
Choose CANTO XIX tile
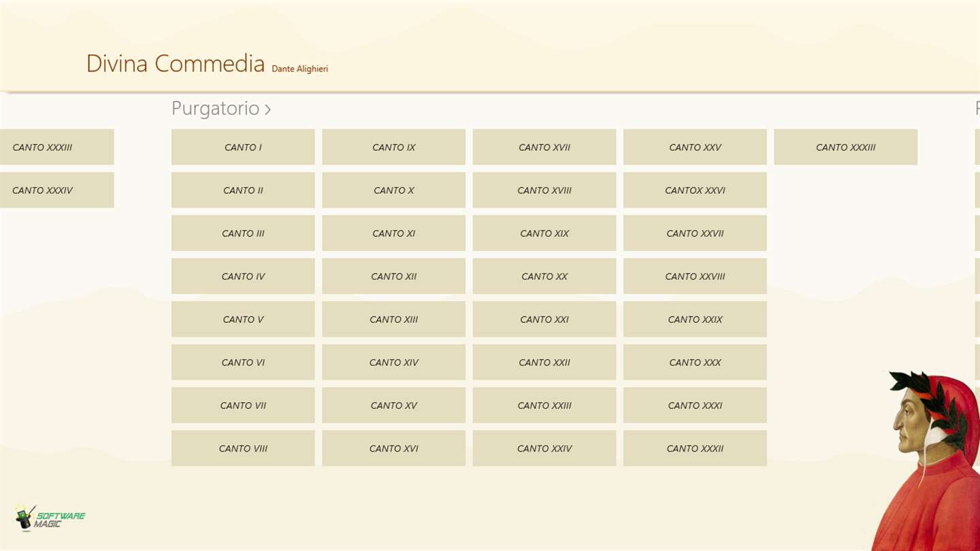pos(544,233)
